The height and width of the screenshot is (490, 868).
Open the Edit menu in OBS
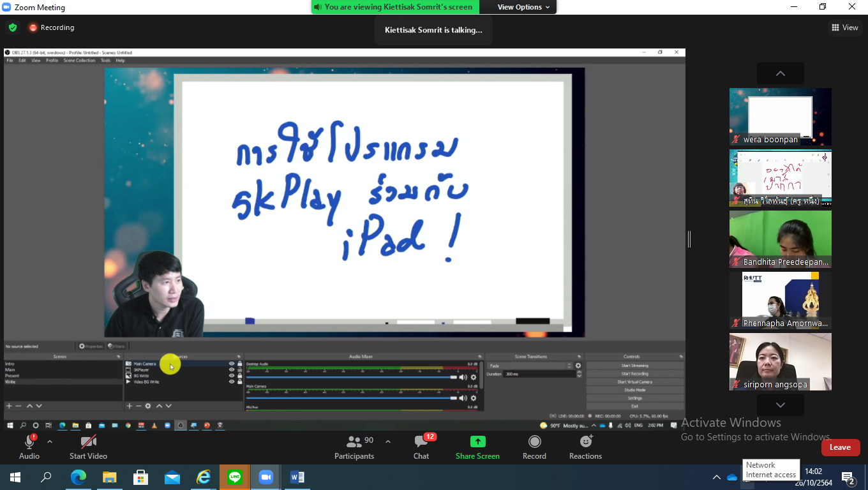click(22, 61)
